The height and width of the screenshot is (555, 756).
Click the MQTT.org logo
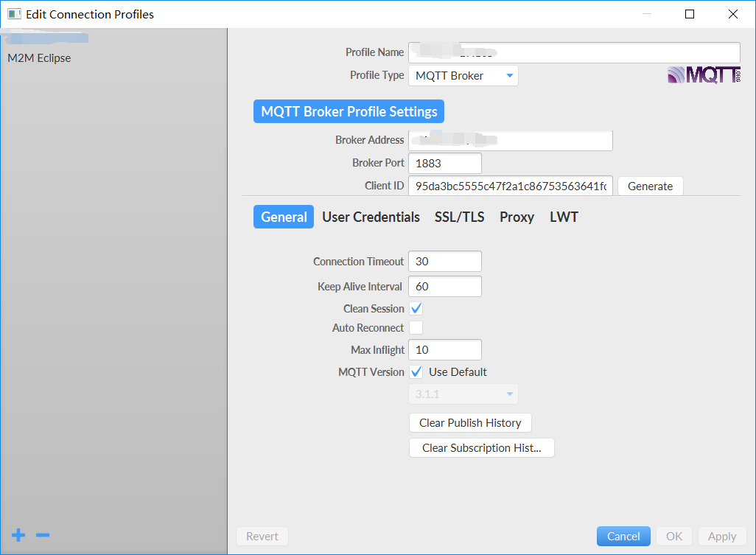(x=703, y=74)
